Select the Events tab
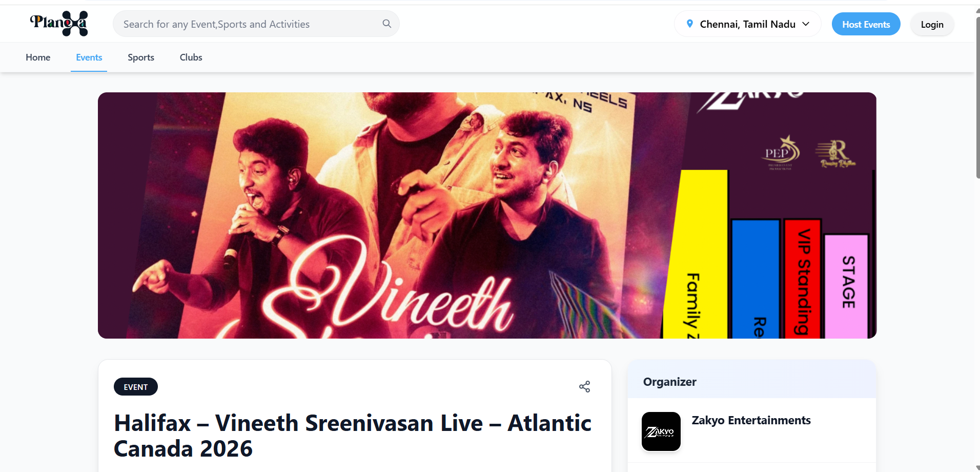980x472 pixels. click(x=89, y=57)
